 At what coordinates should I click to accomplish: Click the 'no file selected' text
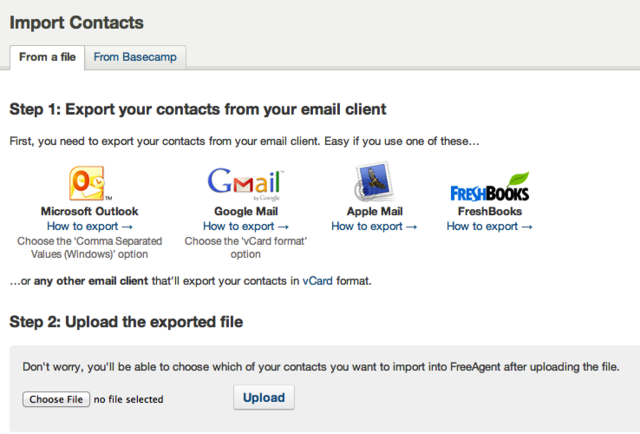tap(128, 400)
